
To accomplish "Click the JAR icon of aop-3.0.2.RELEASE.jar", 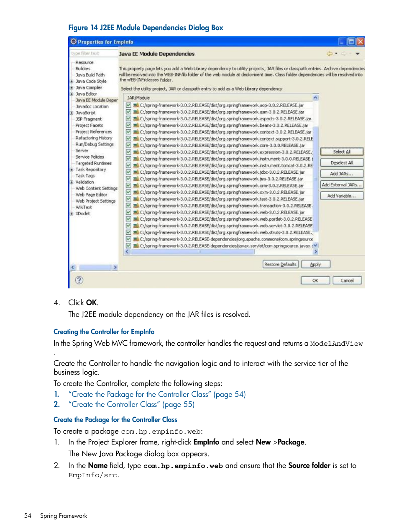I will pos(136,105).
